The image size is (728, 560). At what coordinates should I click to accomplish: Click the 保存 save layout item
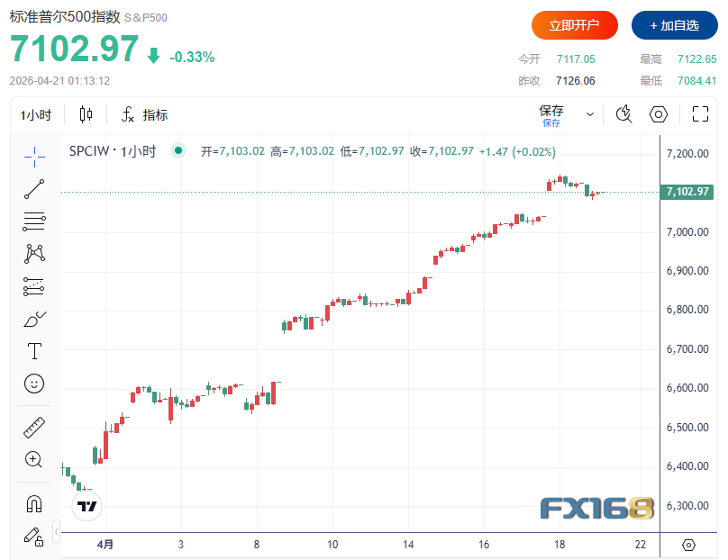coord(551,113)
